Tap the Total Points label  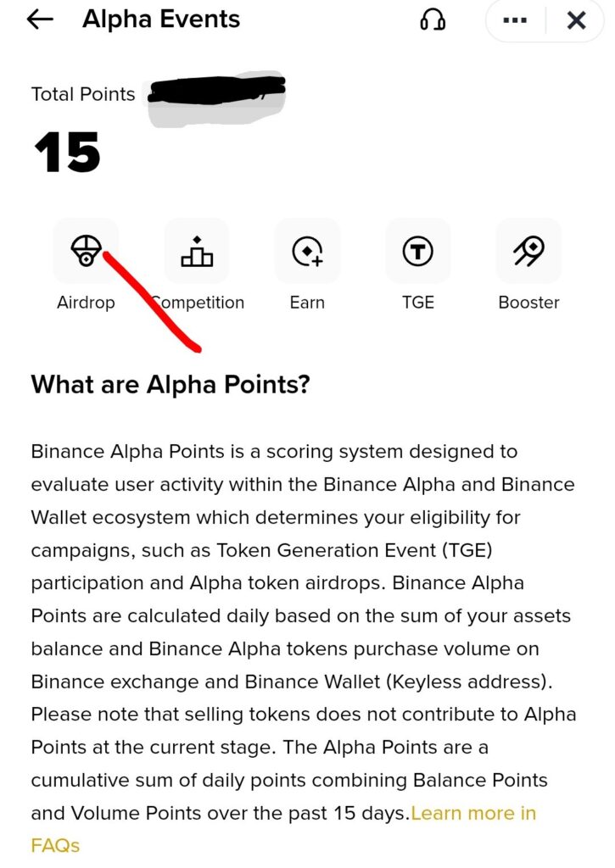click(x=82, y=94)
